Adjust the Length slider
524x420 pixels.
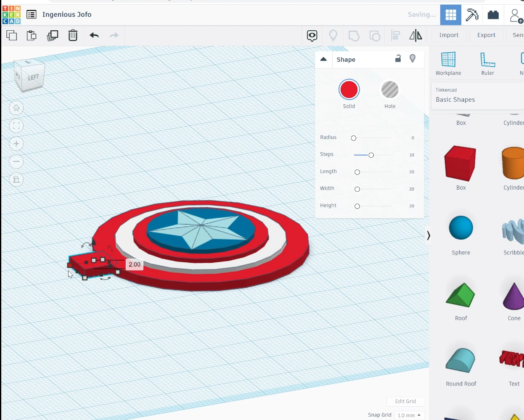point(357,172)
